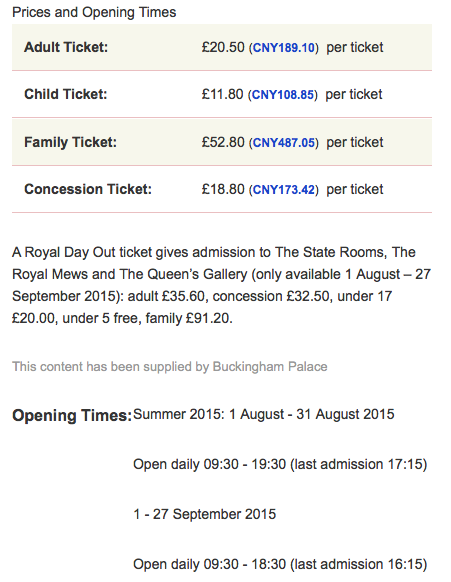Click the £11.80 child price text
This screenshot has width=451, height=582.
pyautogui.click(x=222, y=94)
